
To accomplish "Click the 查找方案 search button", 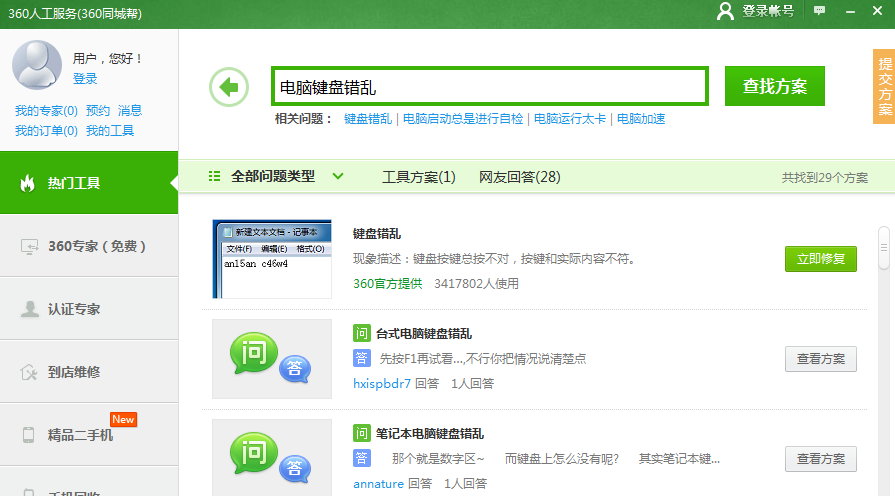I will 775,86.
